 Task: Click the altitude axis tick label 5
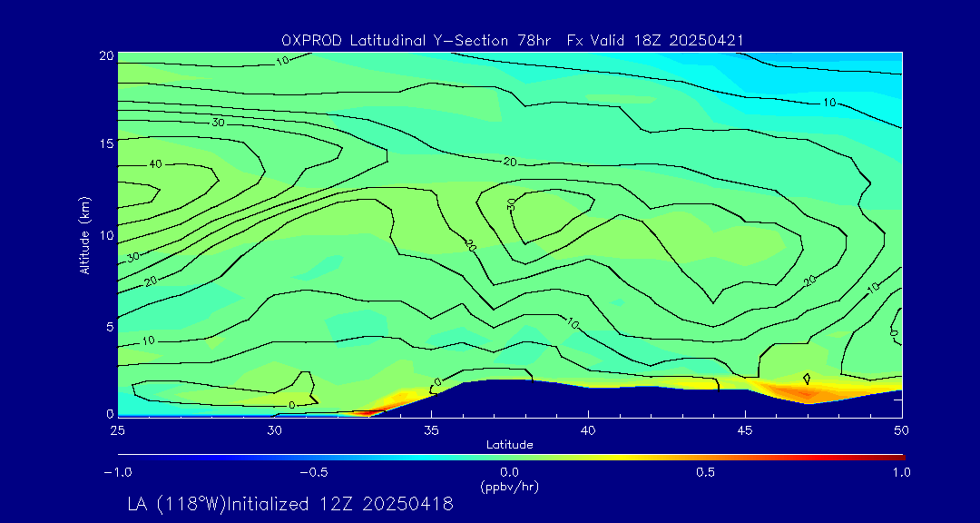[x=110, y=327]
